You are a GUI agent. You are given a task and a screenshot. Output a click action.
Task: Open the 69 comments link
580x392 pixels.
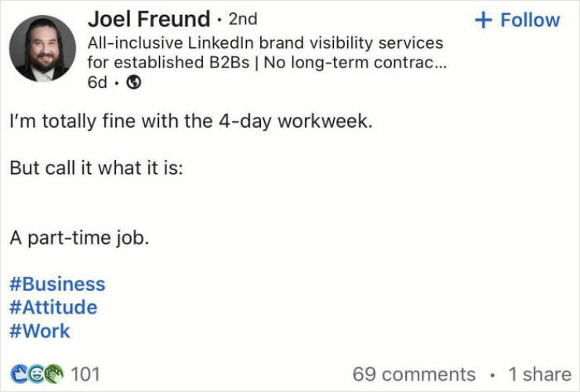[414, 374]
